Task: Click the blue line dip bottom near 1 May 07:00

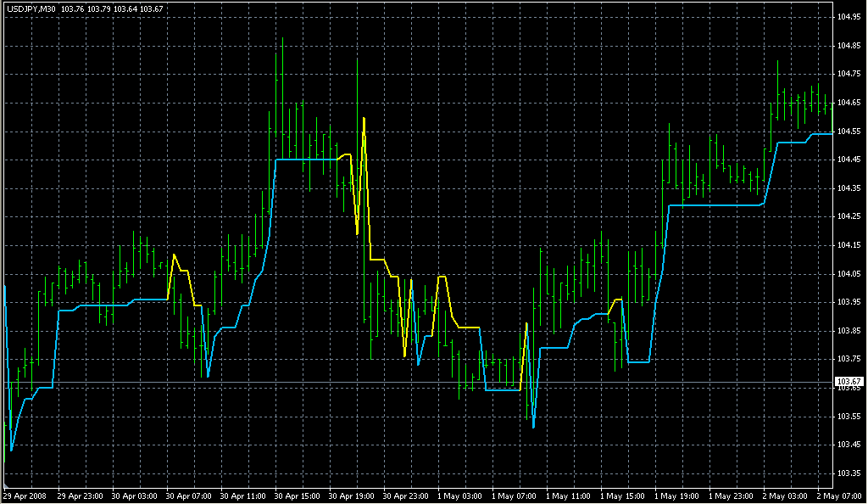Action: point(533,427)
